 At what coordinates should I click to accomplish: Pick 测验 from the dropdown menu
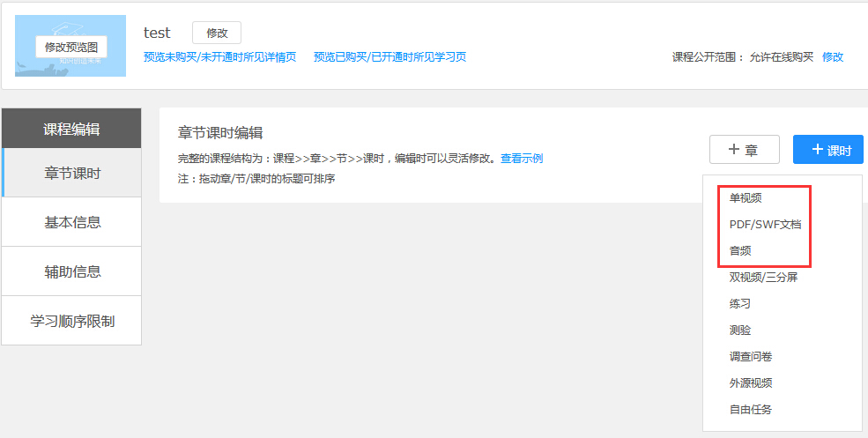coord(740,330)
